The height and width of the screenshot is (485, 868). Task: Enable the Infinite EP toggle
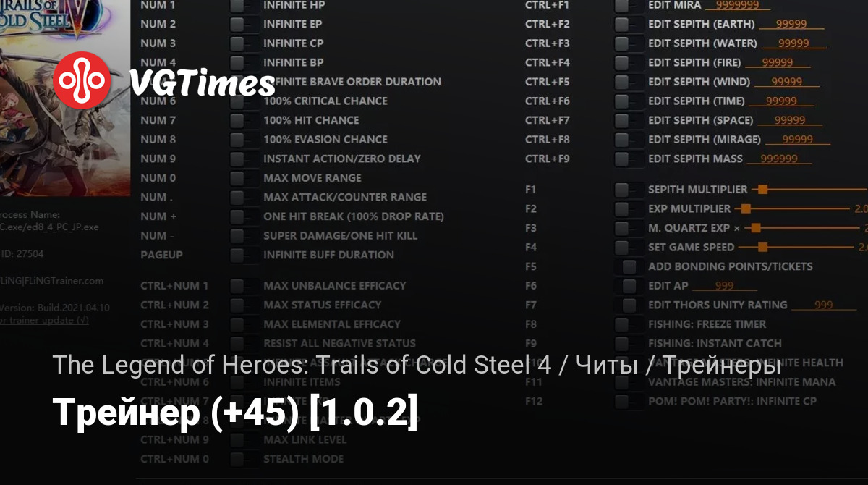coord(237,25)
